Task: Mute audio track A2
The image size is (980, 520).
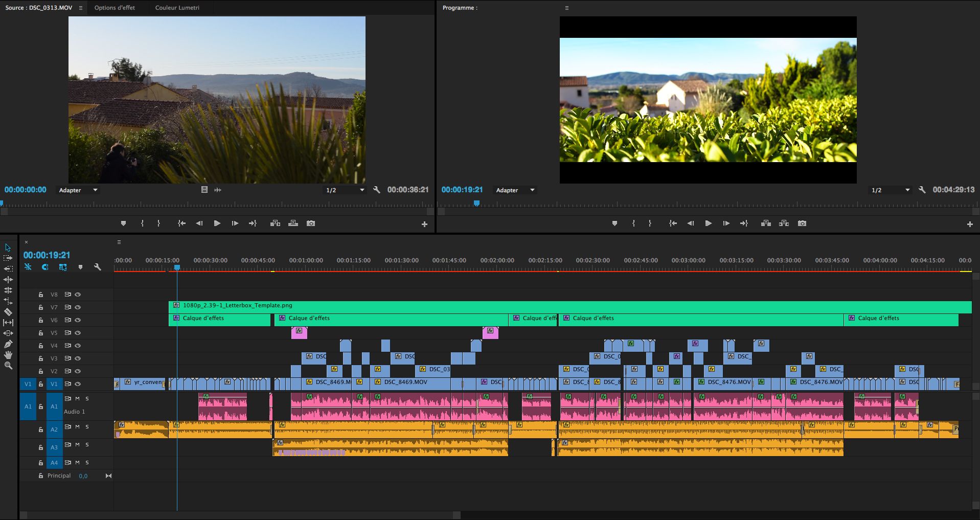Action: pyautogui.click(x=78, y=426)
